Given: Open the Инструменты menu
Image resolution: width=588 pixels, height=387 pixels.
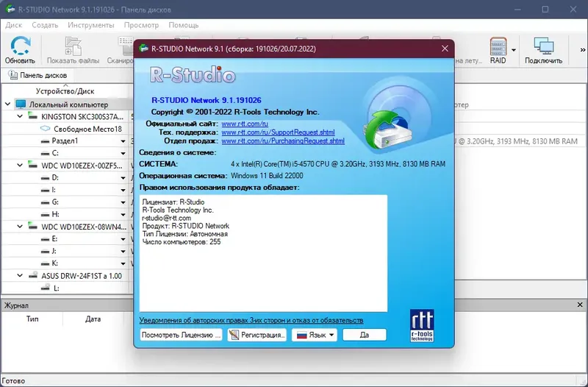Looking at the screenshot, I should click(91, 25).
